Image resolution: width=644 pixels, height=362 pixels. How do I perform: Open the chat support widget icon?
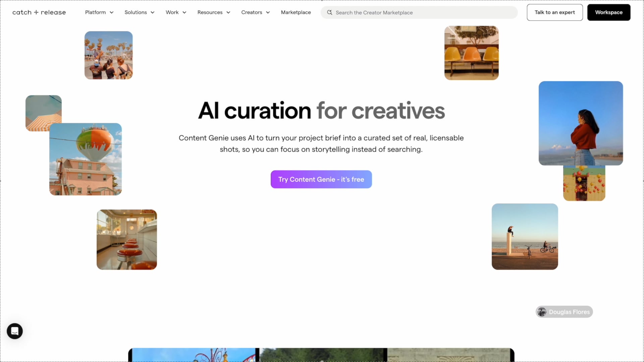[x=15, y=331]
